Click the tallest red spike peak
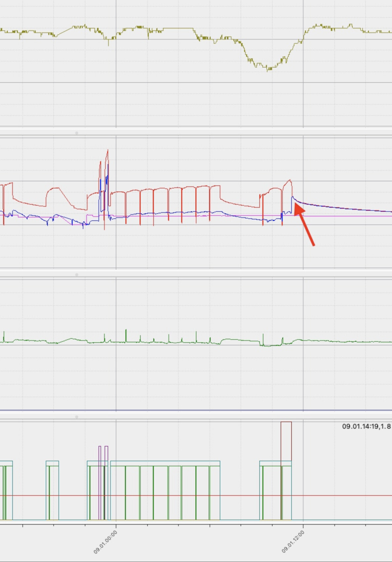The width and height of the screenshot is (392, 562). (108, 151)
